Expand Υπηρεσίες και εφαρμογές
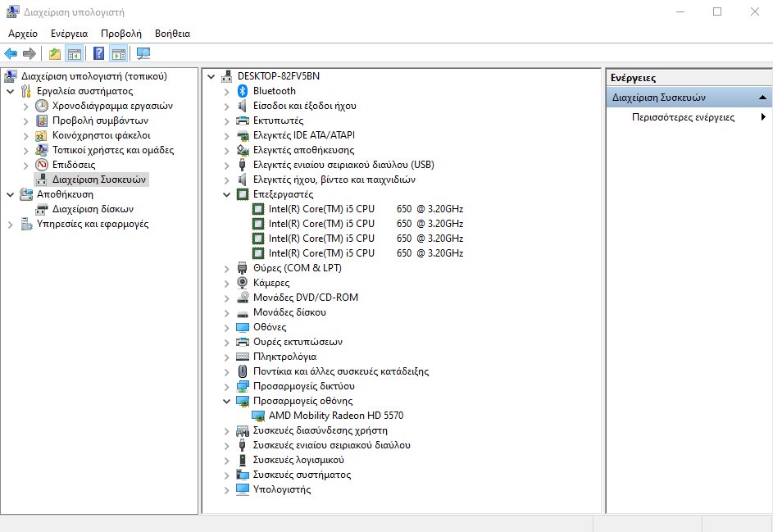Viewport: 773px width, 532px height. [x=10, y=225]
